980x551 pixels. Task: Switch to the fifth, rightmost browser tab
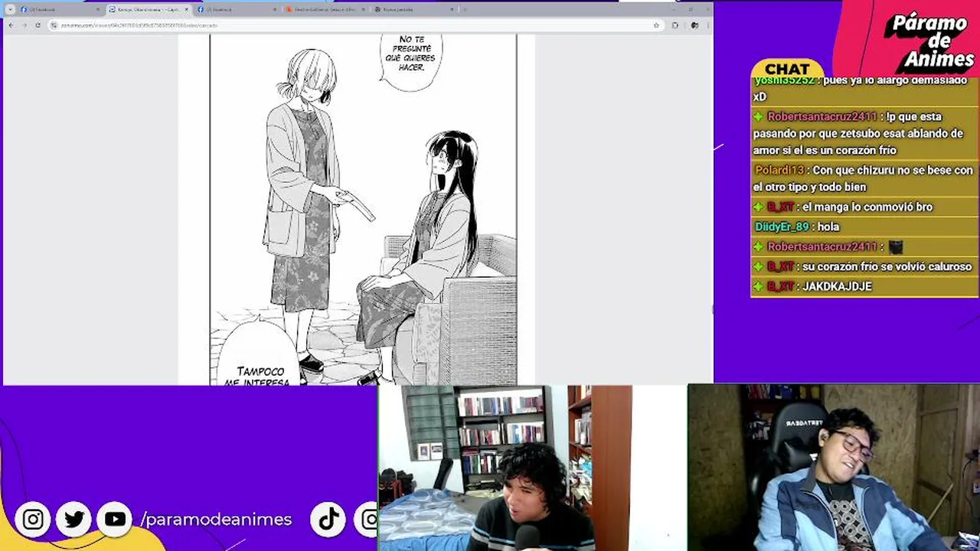click(413, 9)
